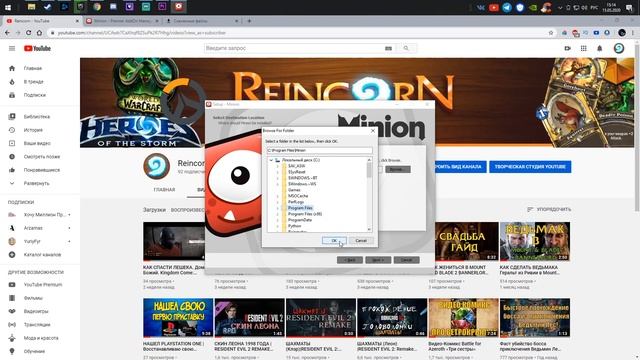Expand the ProgramData folder node
Viewport: 640px width, 360px height.
[x=278, y=220]
